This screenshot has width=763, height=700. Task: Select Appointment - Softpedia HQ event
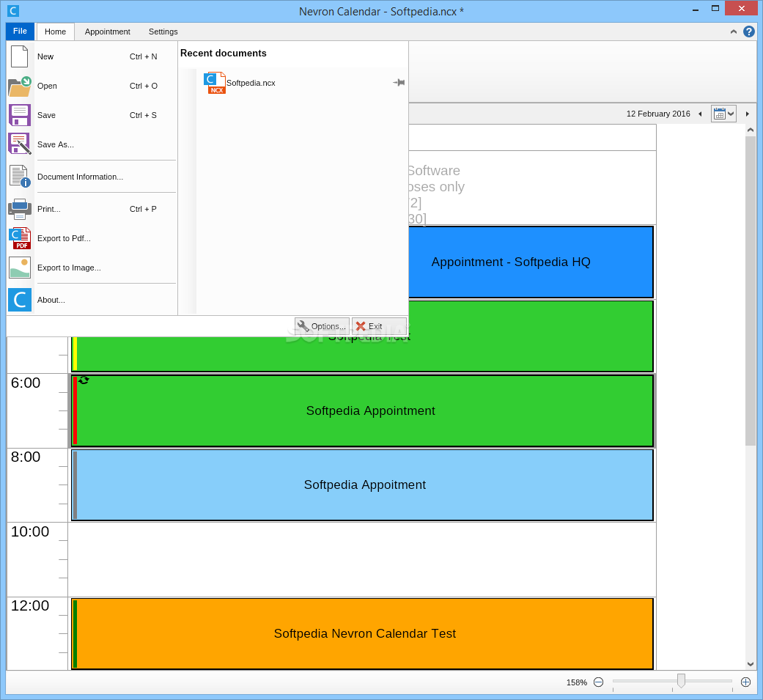[x=531, y=262]
